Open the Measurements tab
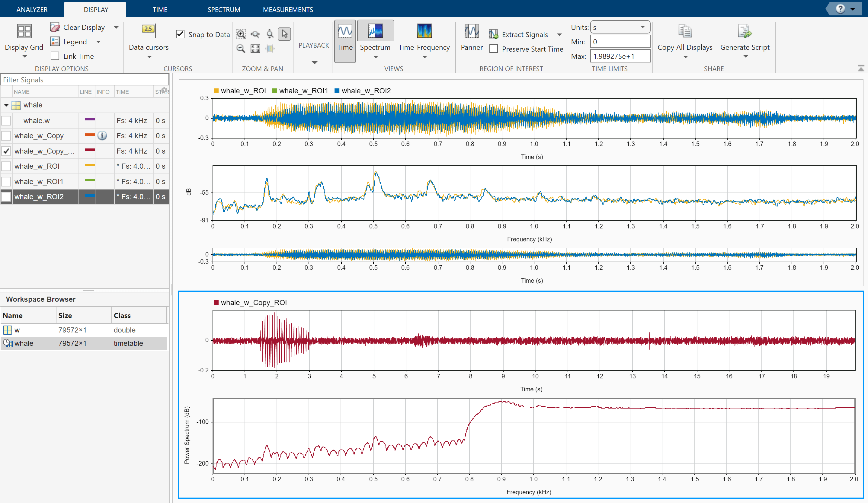The width and height of the screenshot is (868, 503). tap(288, 10)
